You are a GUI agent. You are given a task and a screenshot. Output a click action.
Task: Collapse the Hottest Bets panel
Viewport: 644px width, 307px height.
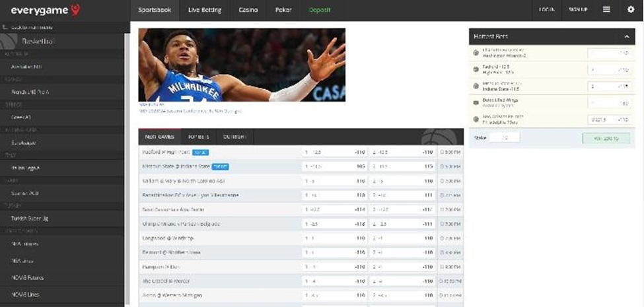pyautogui.click(x=626, y=36)
